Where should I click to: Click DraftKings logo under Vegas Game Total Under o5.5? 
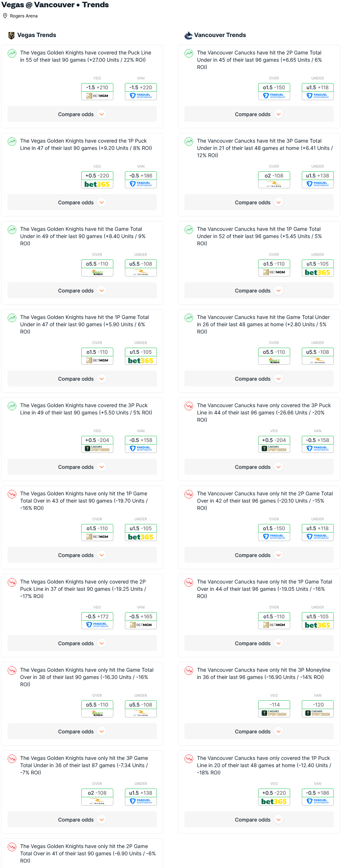(97, 273)
